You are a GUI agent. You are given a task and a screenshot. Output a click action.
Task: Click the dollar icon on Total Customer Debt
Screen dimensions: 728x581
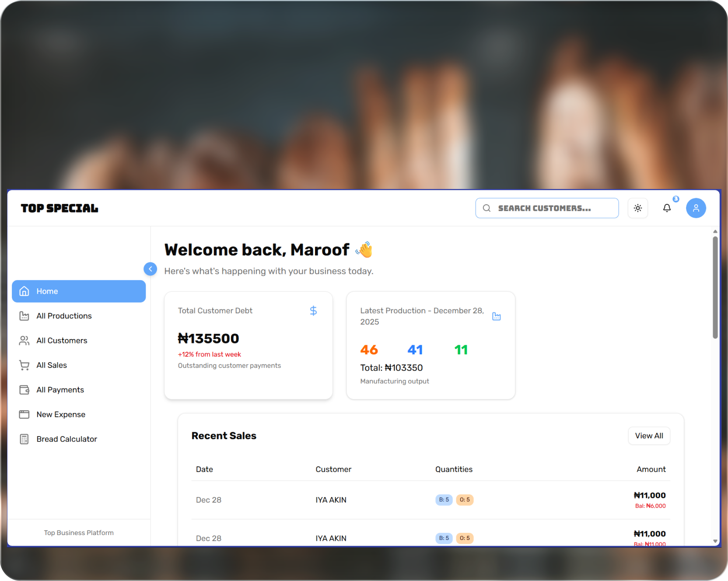click(313, 311)
